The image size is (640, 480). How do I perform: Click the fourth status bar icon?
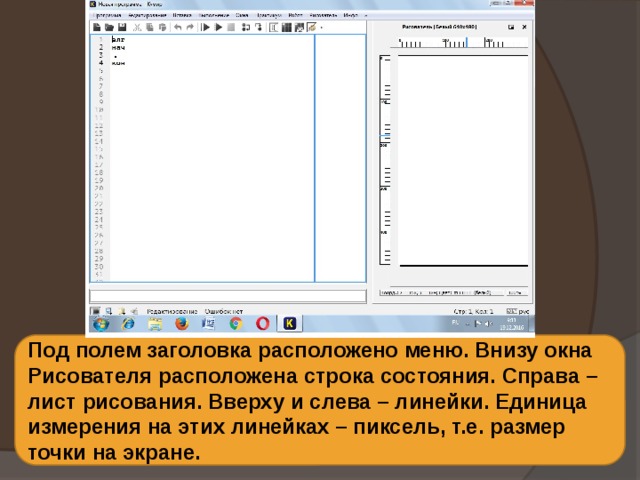tap(134, 311)
